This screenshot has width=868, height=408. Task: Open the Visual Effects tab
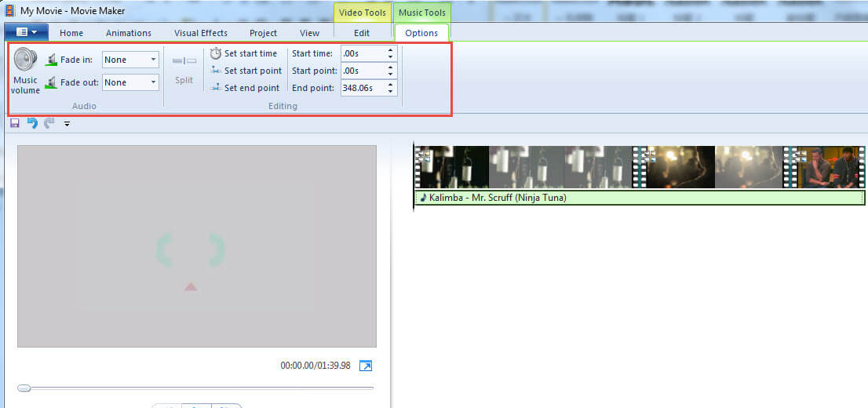[201, 33]
